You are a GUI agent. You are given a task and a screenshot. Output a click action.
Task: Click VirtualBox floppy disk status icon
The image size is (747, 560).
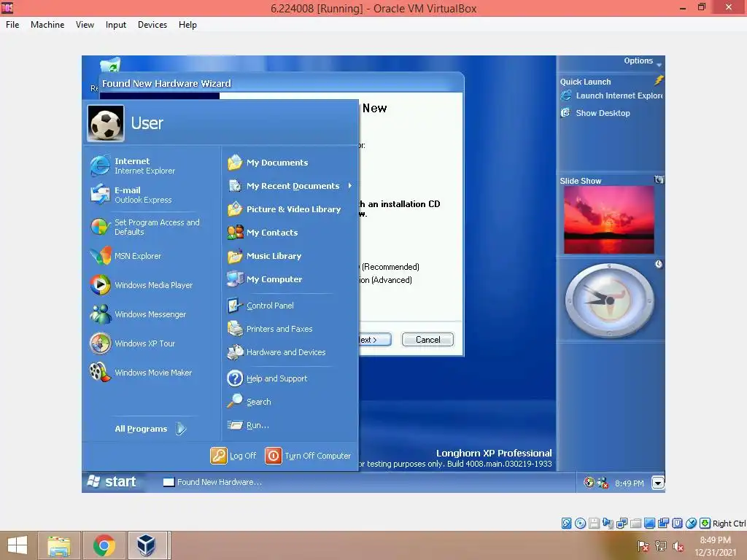[x=594, y=524]
